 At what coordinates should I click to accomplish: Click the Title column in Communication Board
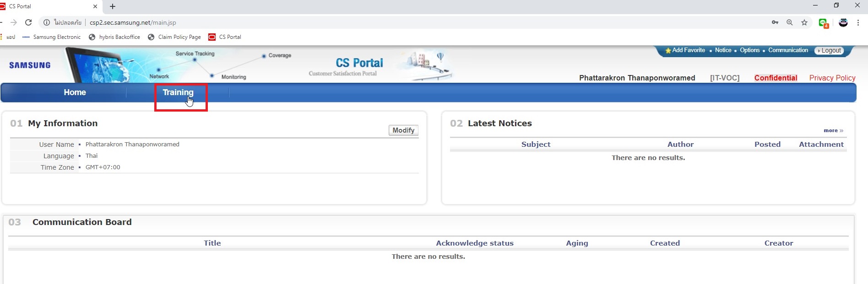point(212,243)
